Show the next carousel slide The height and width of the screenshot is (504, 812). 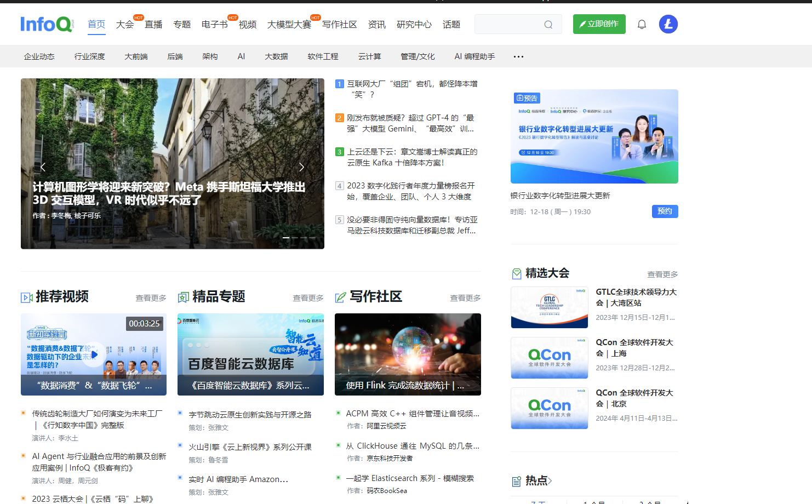301,167
